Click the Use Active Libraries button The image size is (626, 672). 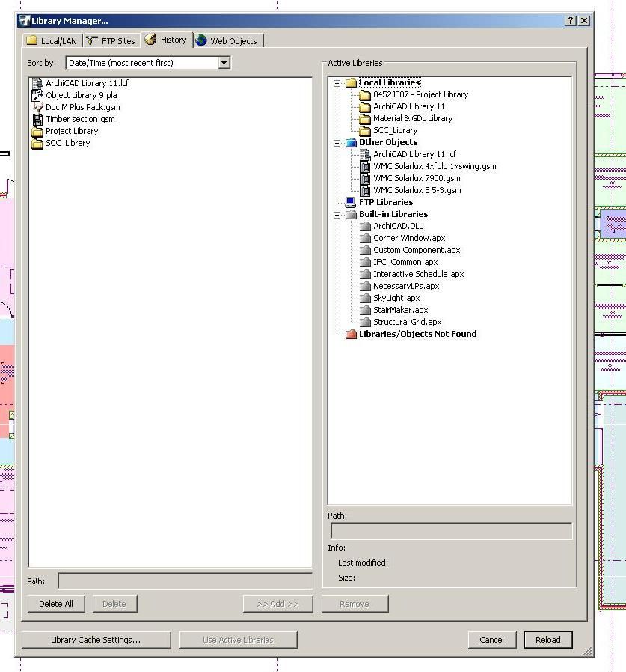(x=239, y=640)
